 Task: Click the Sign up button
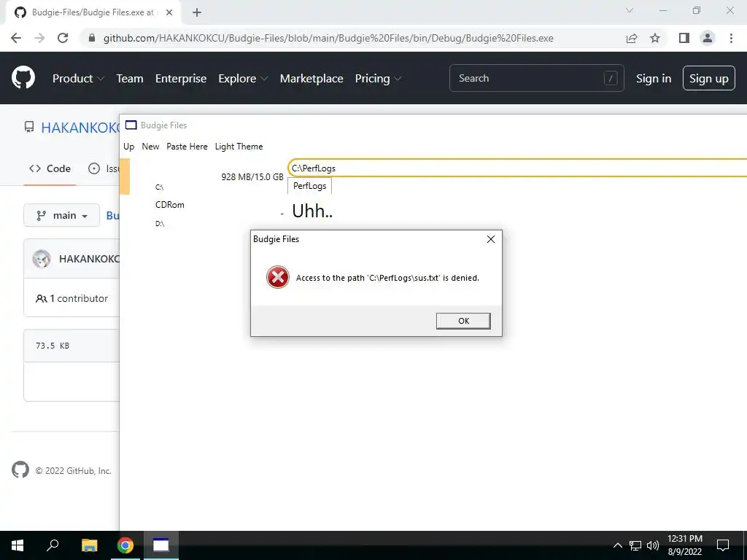point(708,78)
